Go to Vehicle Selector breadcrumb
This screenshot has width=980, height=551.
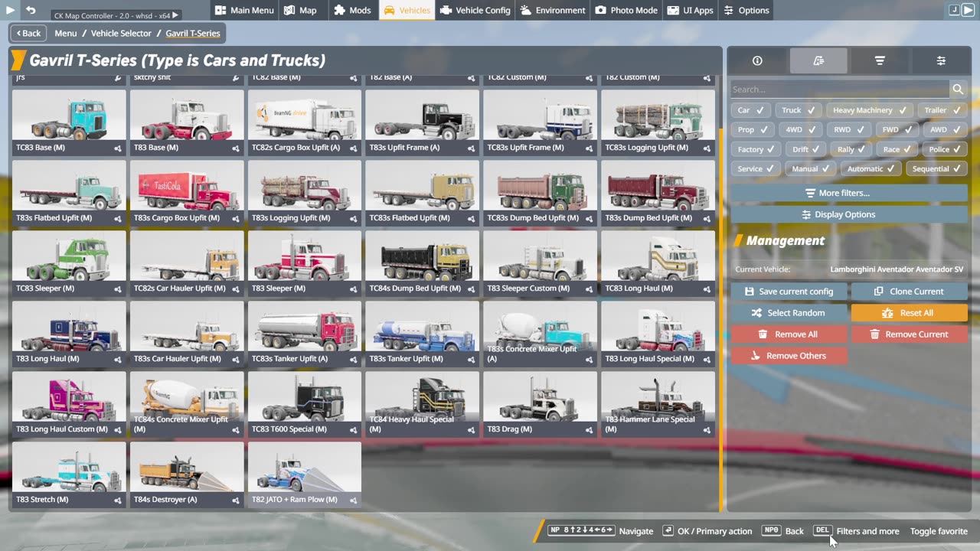tap(121, 33)
